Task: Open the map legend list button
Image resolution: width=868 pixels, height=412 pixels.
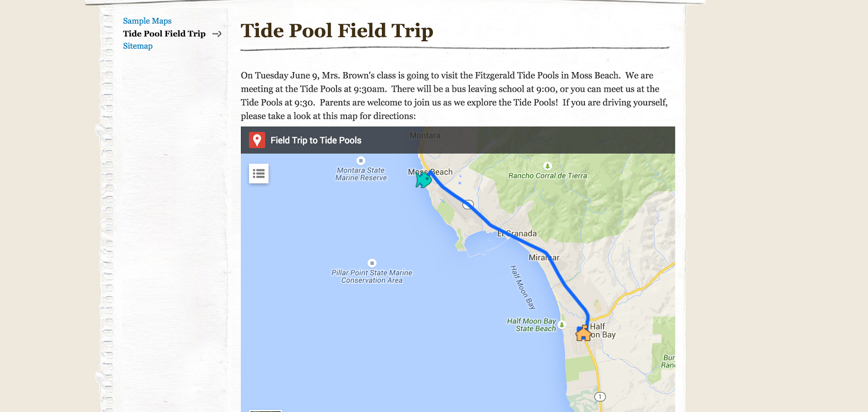Action: click(x=259, y=174)
